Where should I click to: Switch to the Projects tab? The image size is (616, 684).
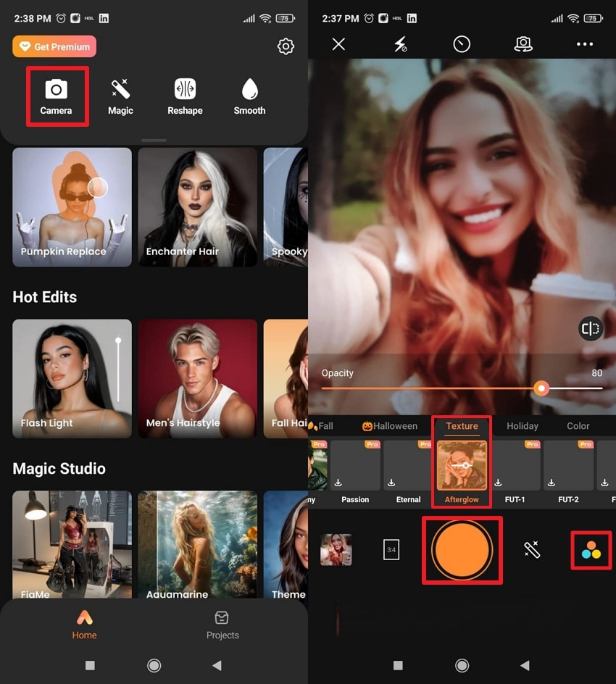coord(222,625)
